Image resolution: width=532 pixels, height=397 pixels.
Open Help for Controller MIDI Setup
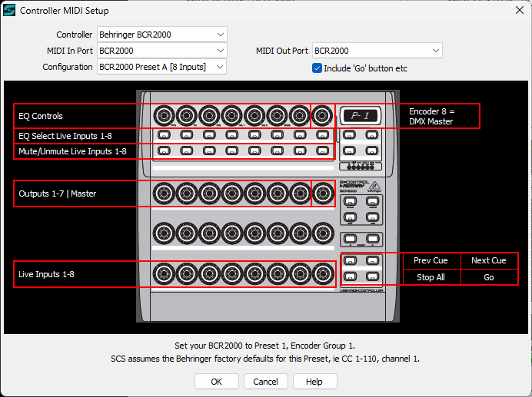[314, 382]
